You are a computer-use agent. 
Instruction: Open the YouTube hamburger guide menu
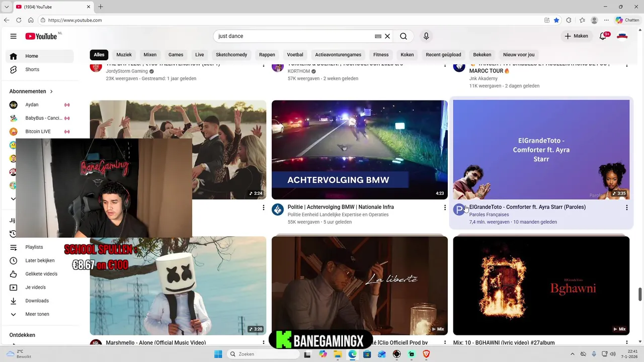click(x=14, y=36)
